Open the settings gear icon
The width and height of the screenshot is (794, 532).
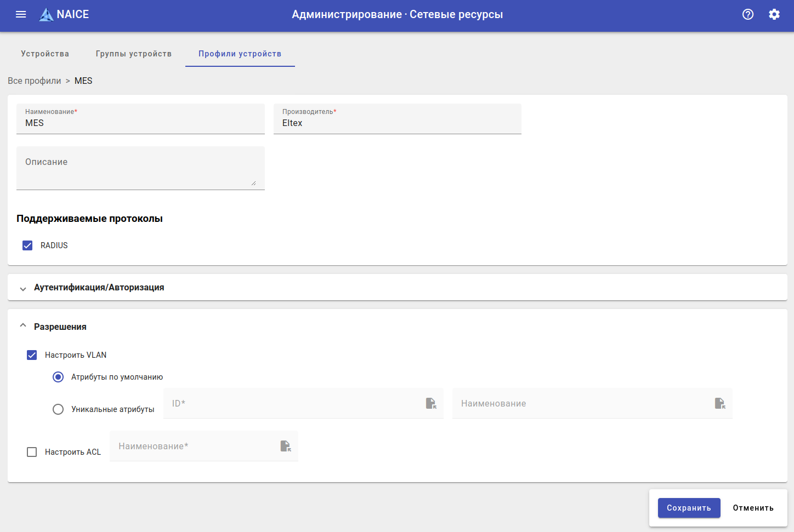coord(774,14)
